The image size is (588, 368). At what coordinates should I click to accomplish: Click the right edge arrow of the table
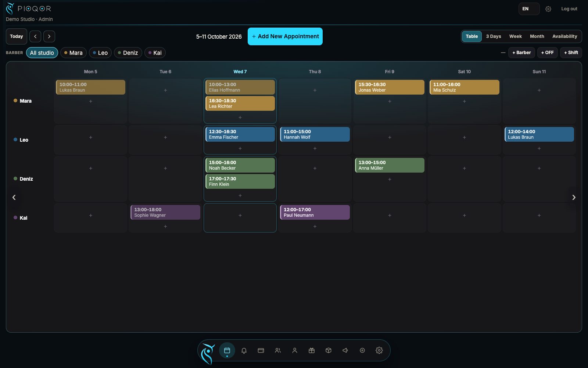pyautogui.click(x=574, y=197)
